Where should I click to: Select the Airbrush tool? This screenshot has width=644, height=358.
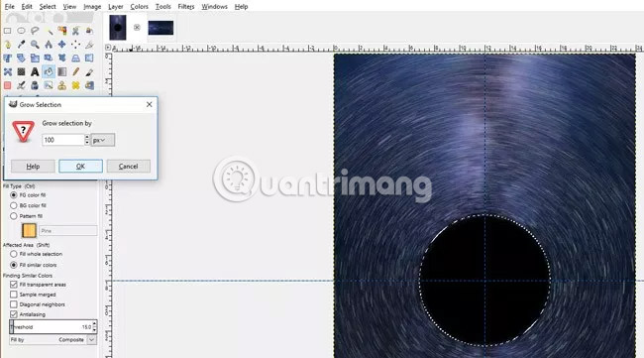pyautogui.click(x=21, y=85)
